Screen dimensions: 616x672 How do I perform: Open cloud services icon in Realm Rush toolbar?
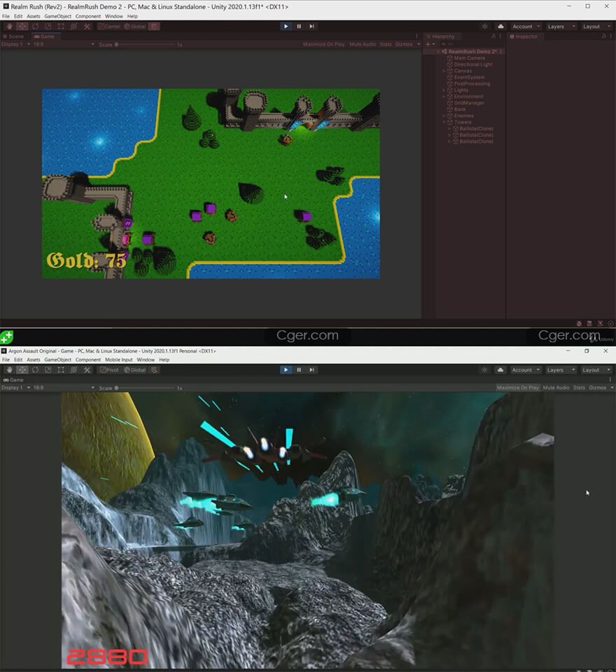tap(500, 27)
